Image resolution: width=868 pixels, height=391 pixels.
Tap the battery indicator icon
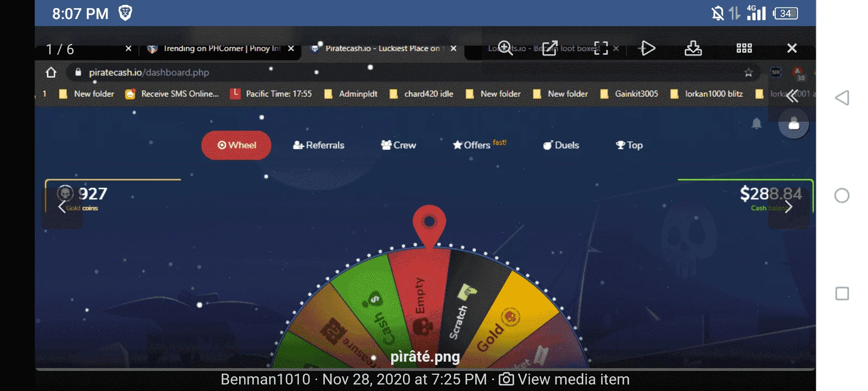tap(786, 13)
